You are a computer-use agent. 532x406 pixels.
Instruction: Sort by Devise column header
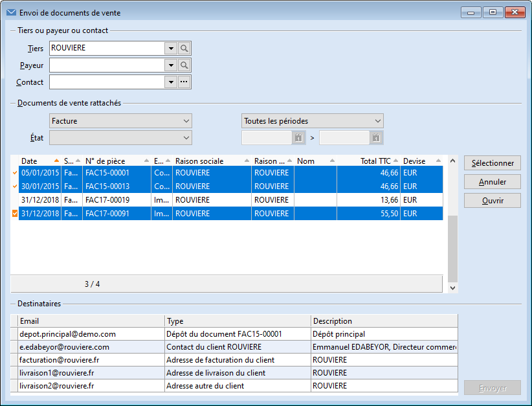[x=421, y=161]
